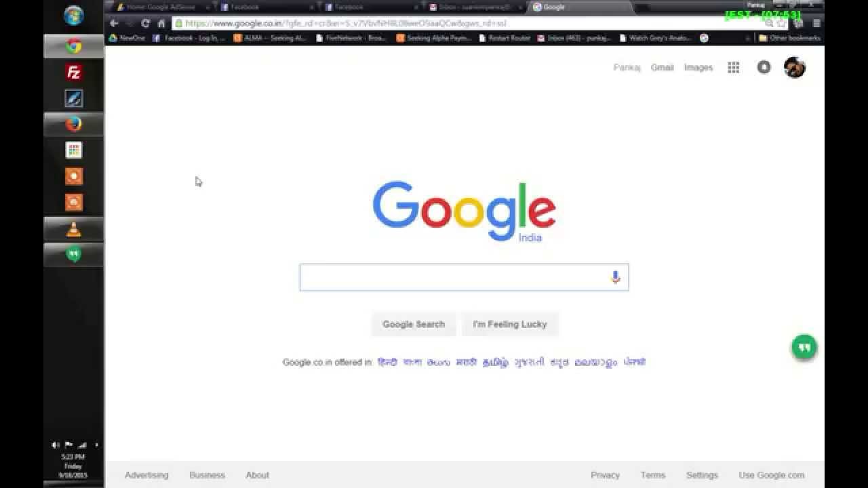Screen dimensions: 868x488
Task: Launch FileZilla from the taskbar
Action: click(x=74, y=72)
